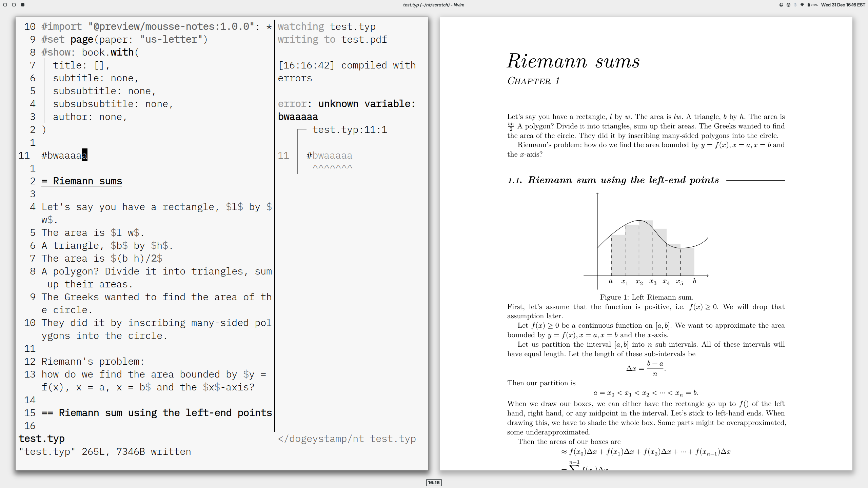The image size is (868, 488).
Task: Open the error location test.typ:11:1
Action: pyautogui.click(x=349, y=129)
